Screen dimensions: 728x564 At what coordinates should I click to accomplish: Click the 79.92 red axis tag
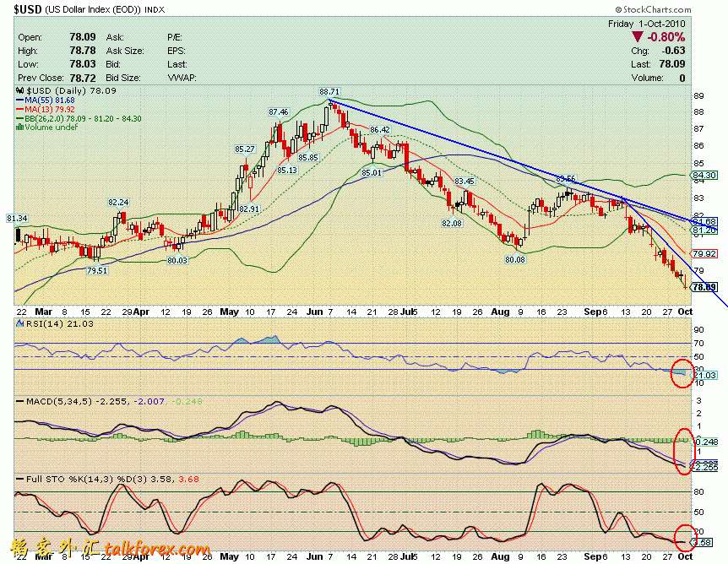point(704,253)
